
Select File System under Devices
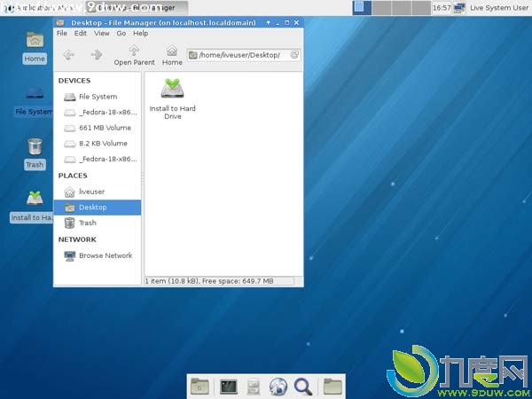point(97,97)
